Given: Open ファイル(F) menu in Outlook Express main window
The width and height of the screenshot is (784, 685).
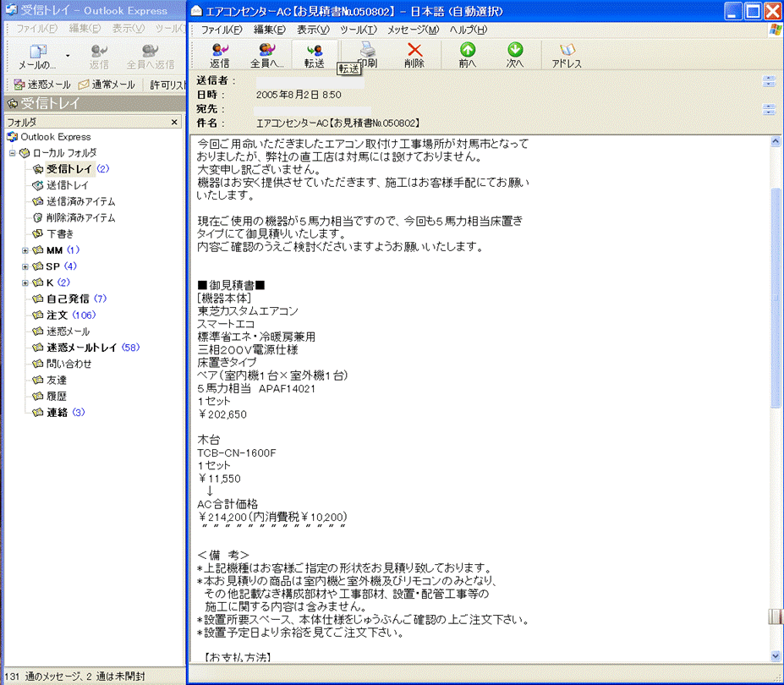Looking at the screenshot, I should point(36,29).
